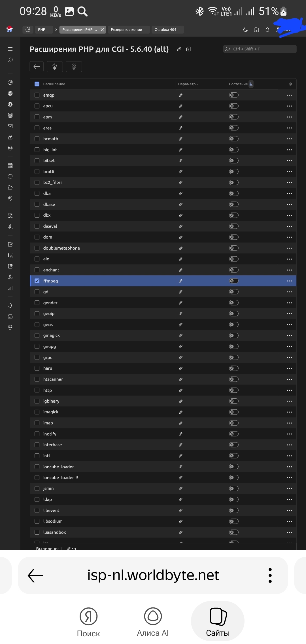This screenshot has height=644, width=306.
Task: Open the three-dot menu for amqp row
Action: pos(289,95)
